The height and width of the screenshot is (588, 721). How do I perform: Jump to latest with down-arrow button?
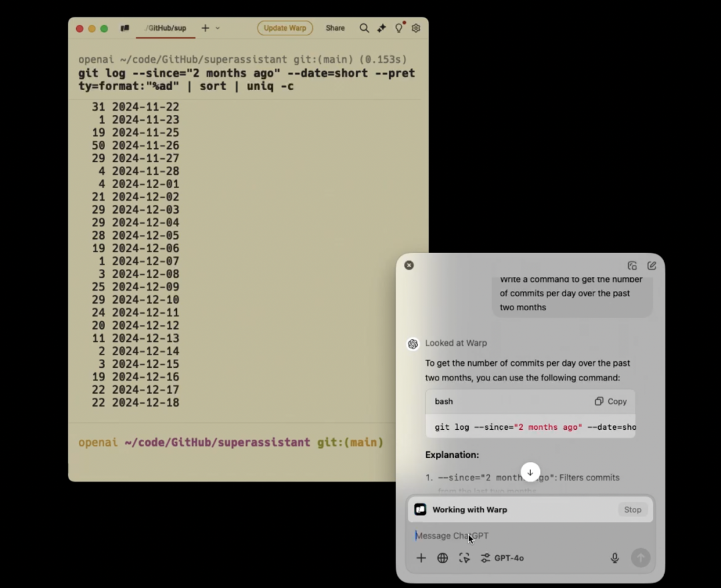click(530, 472)
